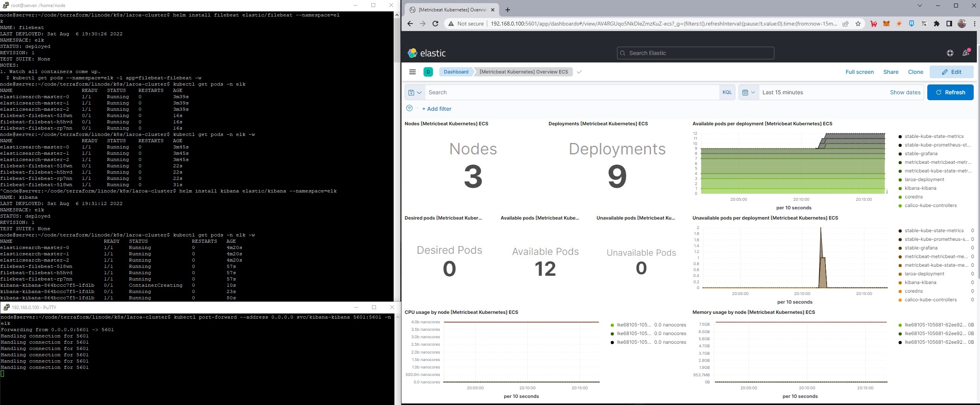Open the Elastic help menu icon
This screenshot has width=980, height=405.
coord(950,53)
